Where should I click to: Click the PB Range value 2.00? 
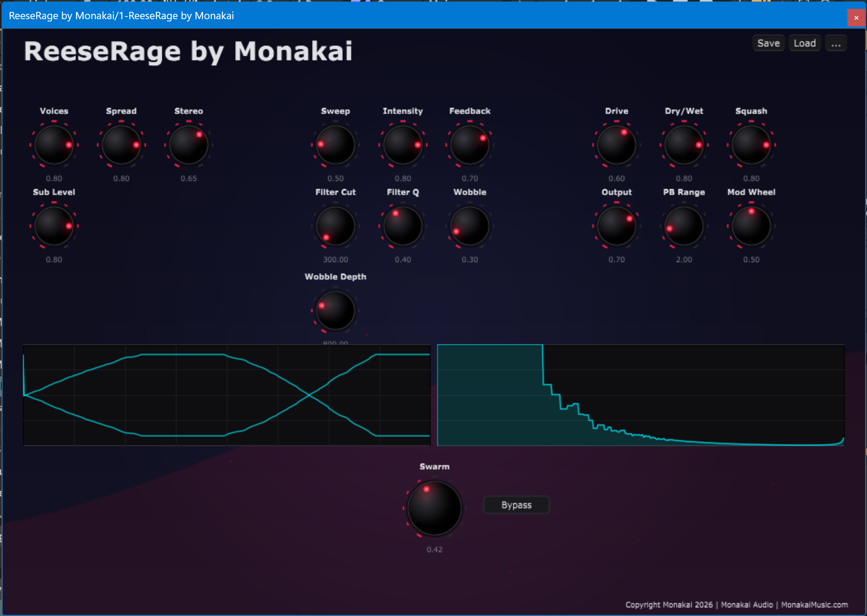[x=684, y=259]
